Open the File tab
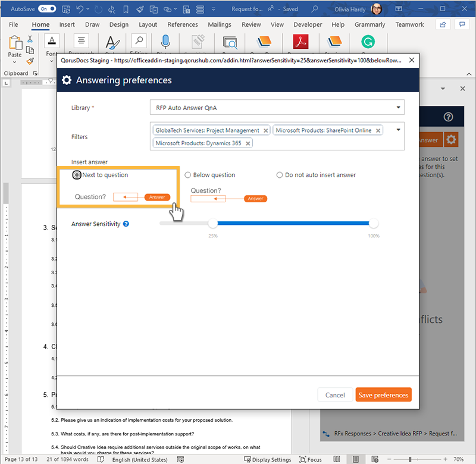Image resolution: width=476 pixels, height=464 pixels. pos(13,24)
